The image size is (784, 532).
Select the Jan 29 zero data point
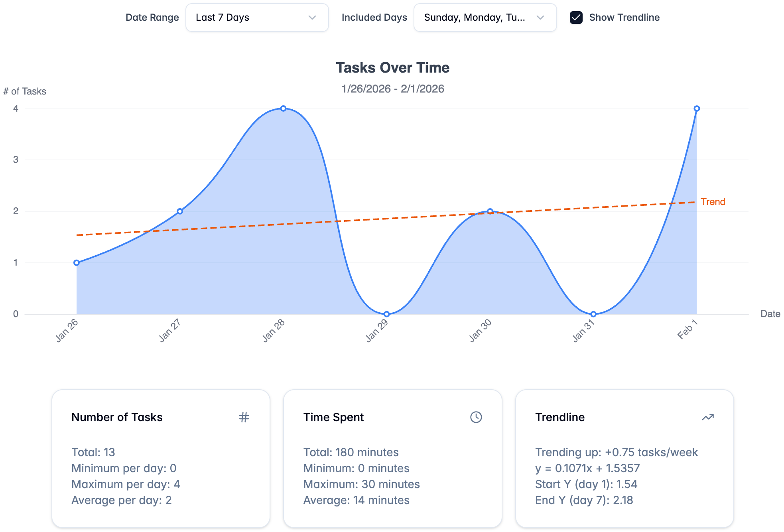[x=386, y=314]
